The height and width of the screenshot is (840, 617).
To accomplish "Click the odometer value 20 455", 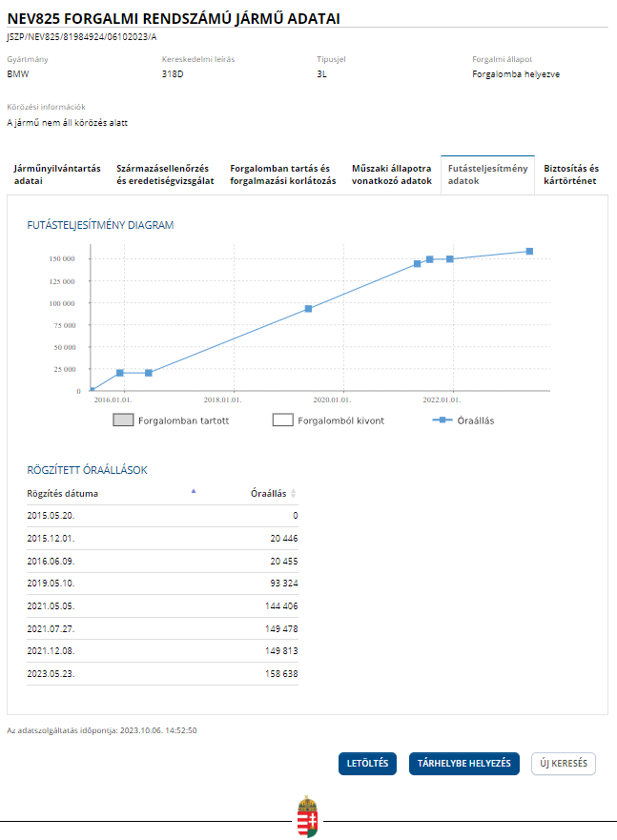I will coord(284,562).
